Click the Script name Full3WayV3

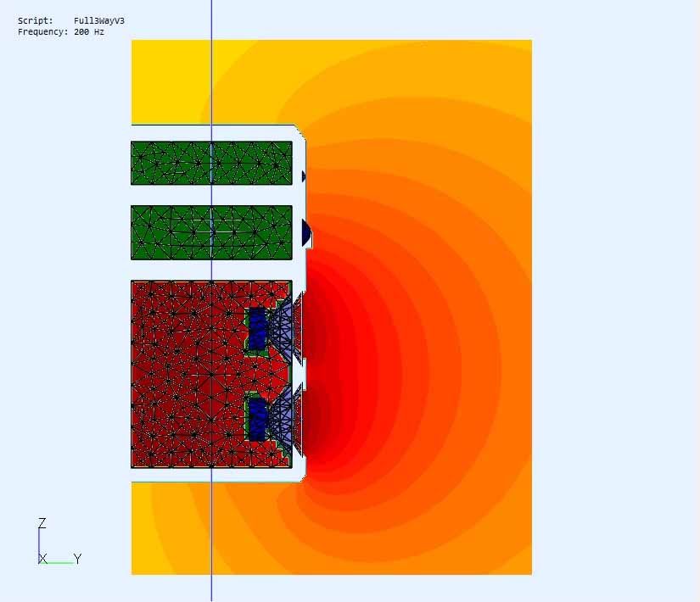pos(99,21)
